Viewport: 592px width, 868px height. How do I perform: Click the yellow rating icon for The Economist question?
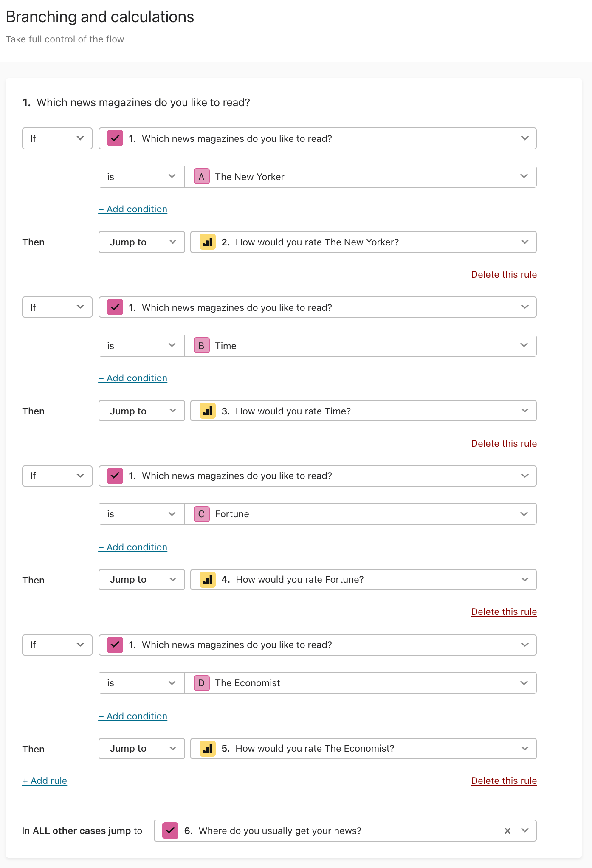coord(207,748)
